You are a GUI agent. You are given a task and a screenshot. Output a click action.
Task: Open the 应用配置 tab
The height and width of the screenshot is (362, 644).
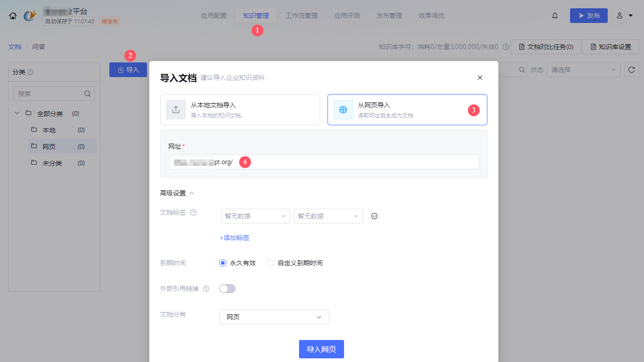point(214,16)
